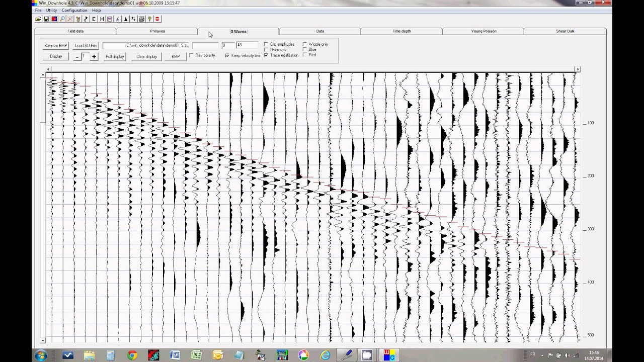This screenshot has width=644, height=362.
Task: Click the red and blue arrow toolbar icon
Action: [x=54, y=19]
